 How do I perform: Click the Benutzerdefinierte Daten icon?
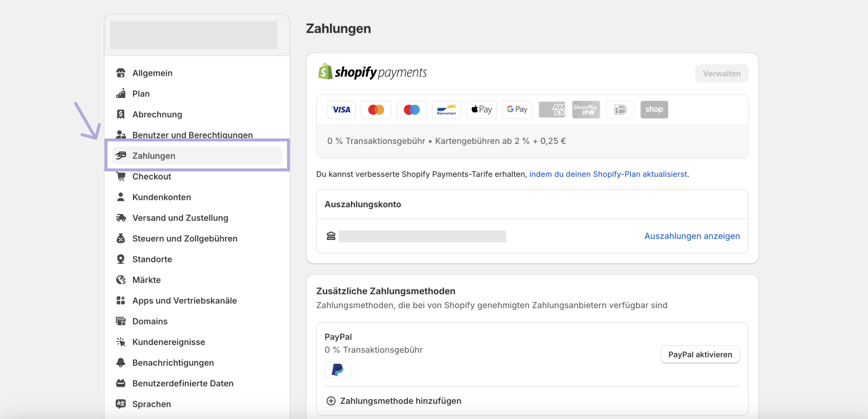pos(121,383)
